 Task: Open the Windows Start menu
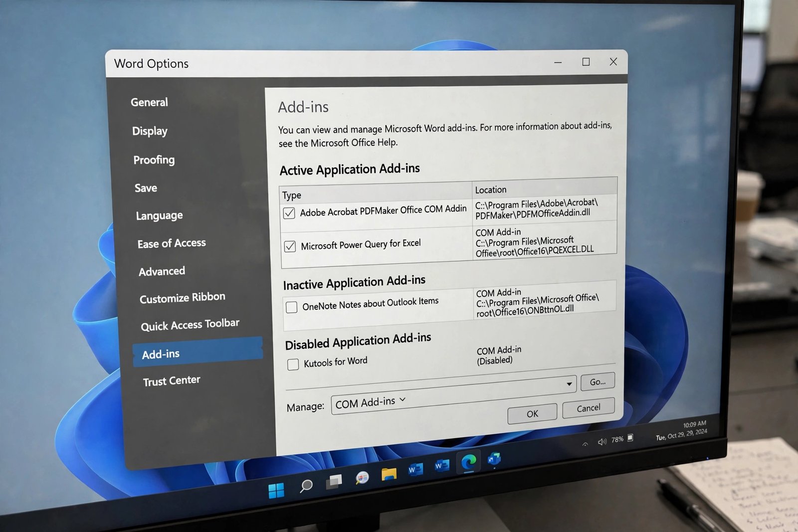(276, 491)
